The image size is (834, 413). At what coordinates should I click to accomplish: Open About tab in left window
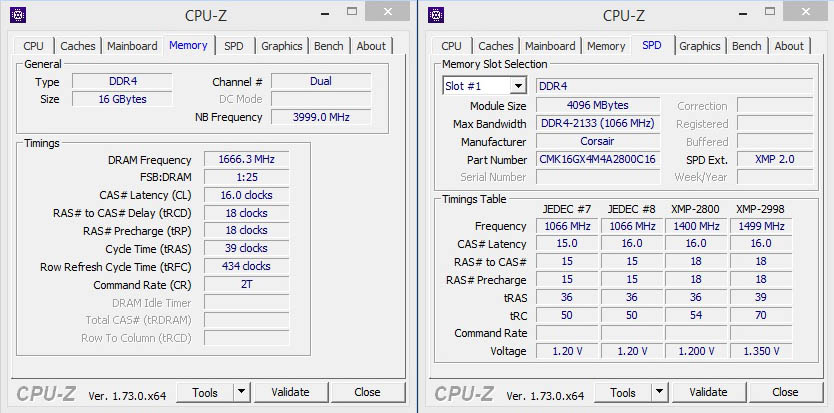click(x=371, y=46)
